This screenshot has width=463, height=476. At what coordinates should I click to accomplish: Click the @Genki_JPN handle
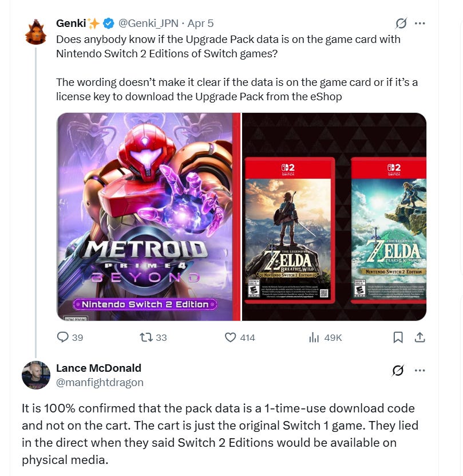pyautogui.click(x=148, y=23)
